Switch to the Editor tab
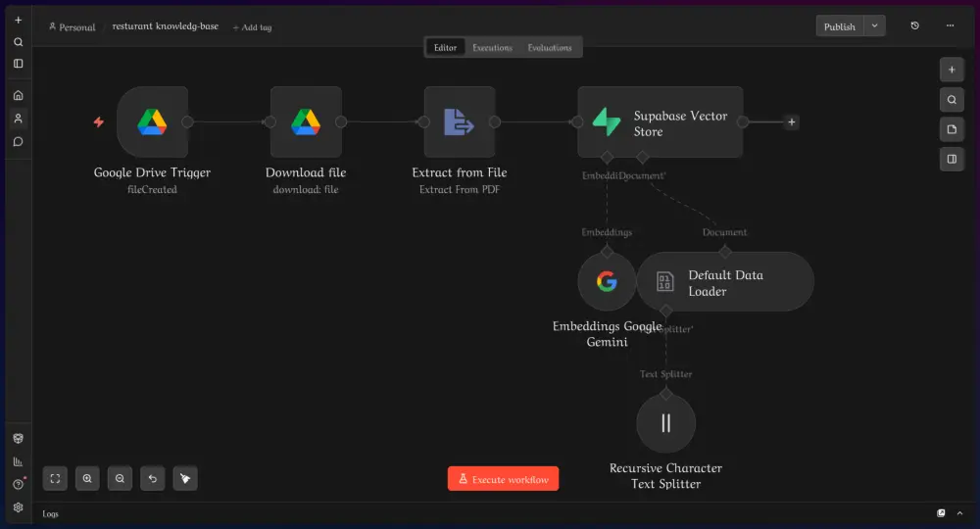Screen dimensions: 980x529 445,47
